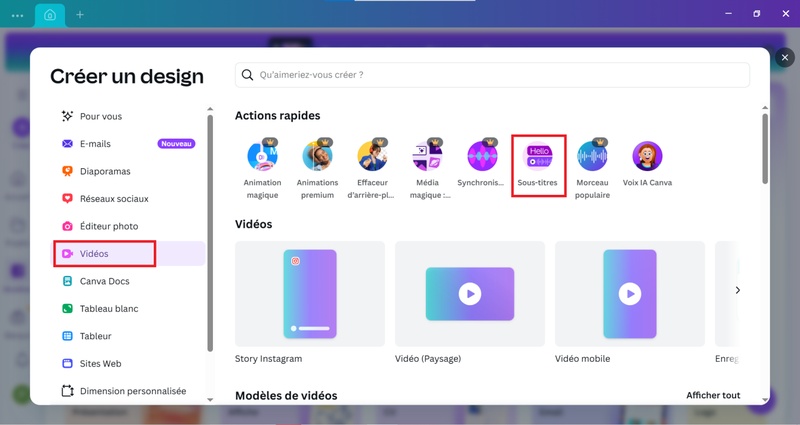Open the Animations premium quick action
The width and height of the screenshot is (800, 425).
pos(317,156)
